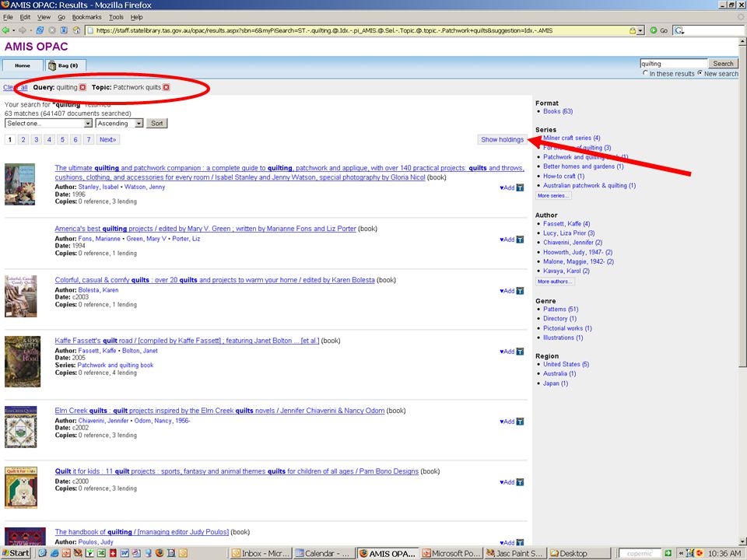Filter by region 'United States (5)'
Viewport: 747px width, 560px height.
pos(566,364)
